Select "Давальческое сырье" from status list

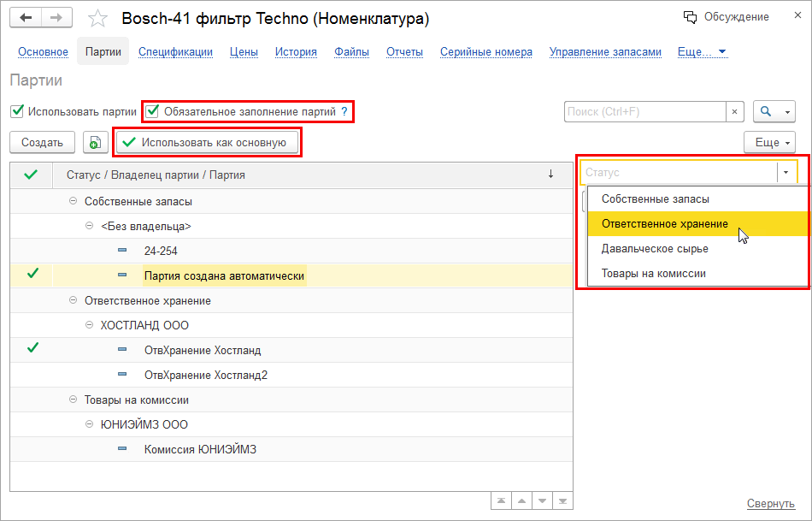click(x=655, y=249)
